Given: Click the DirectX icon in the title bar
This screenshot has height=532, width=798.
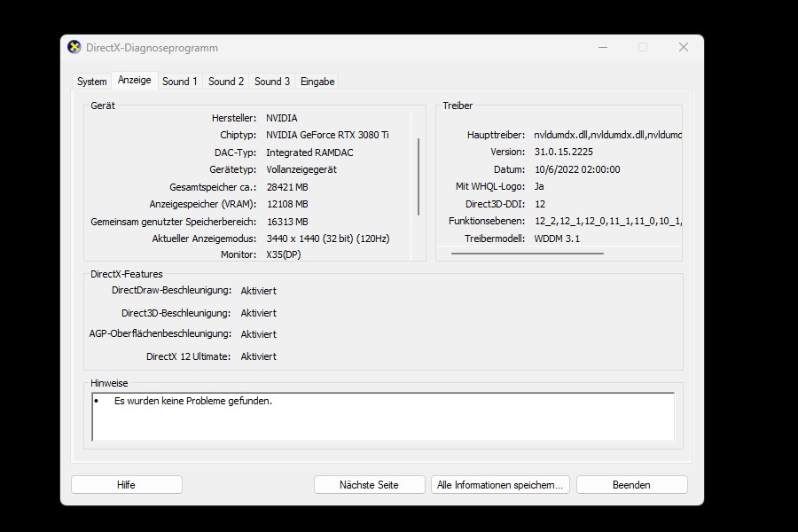Looking at the screenshot, I should tap(74, 47).
